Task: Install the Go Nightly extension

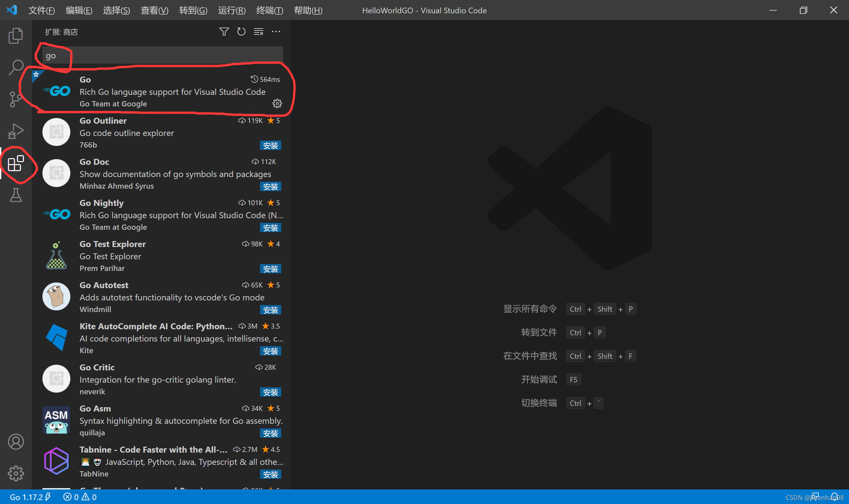Action: (270, 227)
